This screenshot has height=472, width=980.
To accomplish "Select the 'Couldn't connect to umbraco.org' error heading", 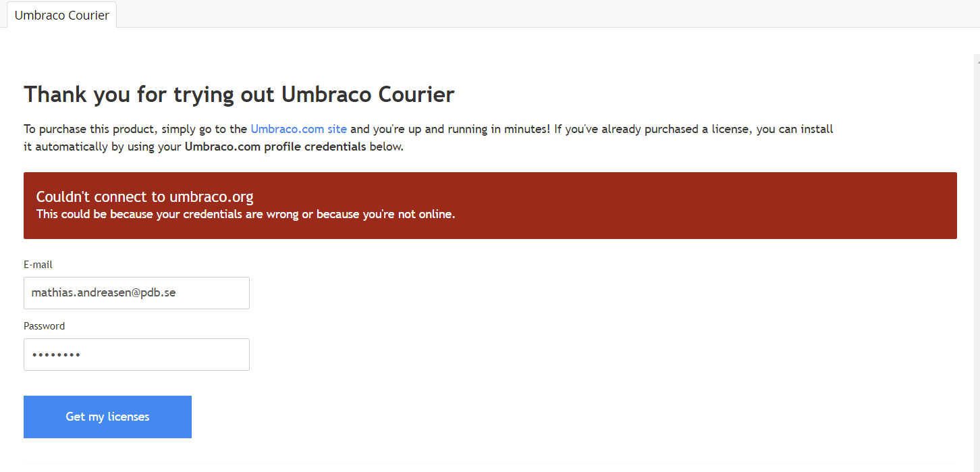I will click(144, 196).
